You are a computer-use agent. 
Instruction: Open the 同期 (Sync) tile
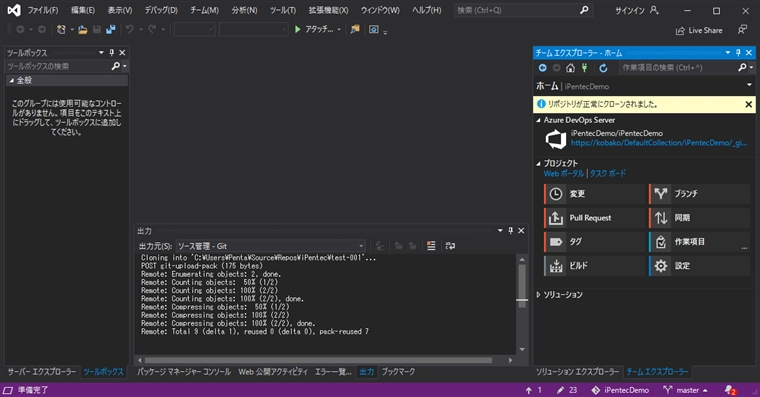pos(699,218)
